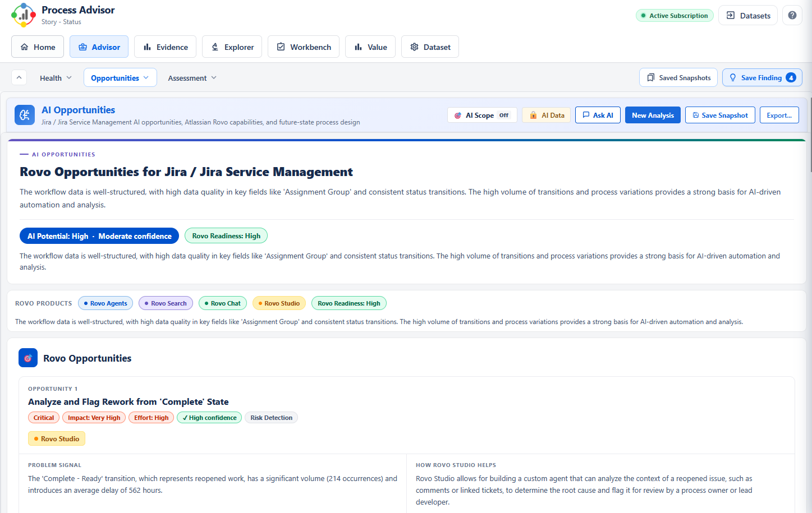The image size is (812, 513).
Task: Click the Process Advisor logo icon
Action: [x=23, y=15]
